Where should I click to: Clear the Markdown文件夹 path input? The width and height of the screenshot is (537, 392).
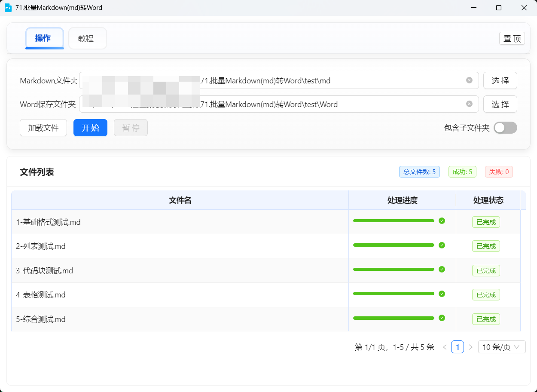[x=469, y=80]
